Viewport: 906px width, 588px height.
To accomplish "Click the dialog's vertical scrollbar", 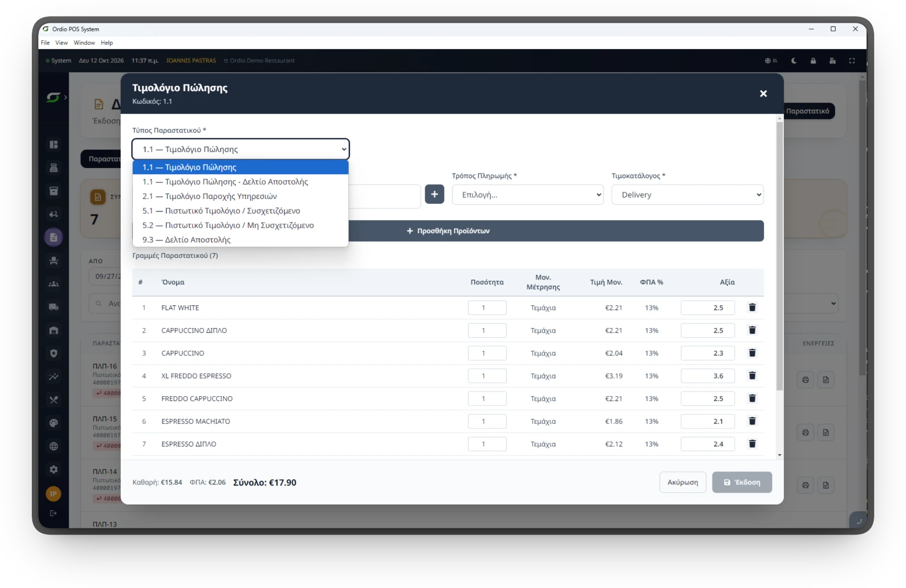I will tap(780, 255).
